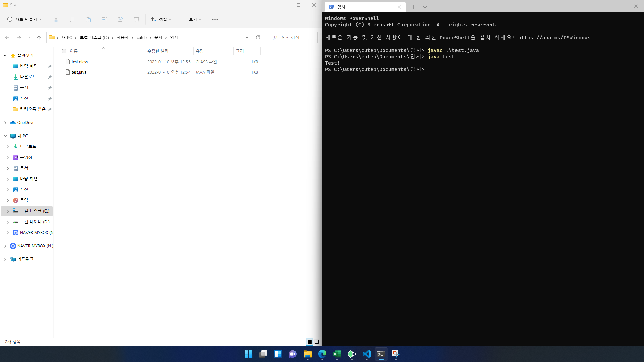Click the Cut scissors icon in toolbar

pyautogui.click(x=56, y=19)
